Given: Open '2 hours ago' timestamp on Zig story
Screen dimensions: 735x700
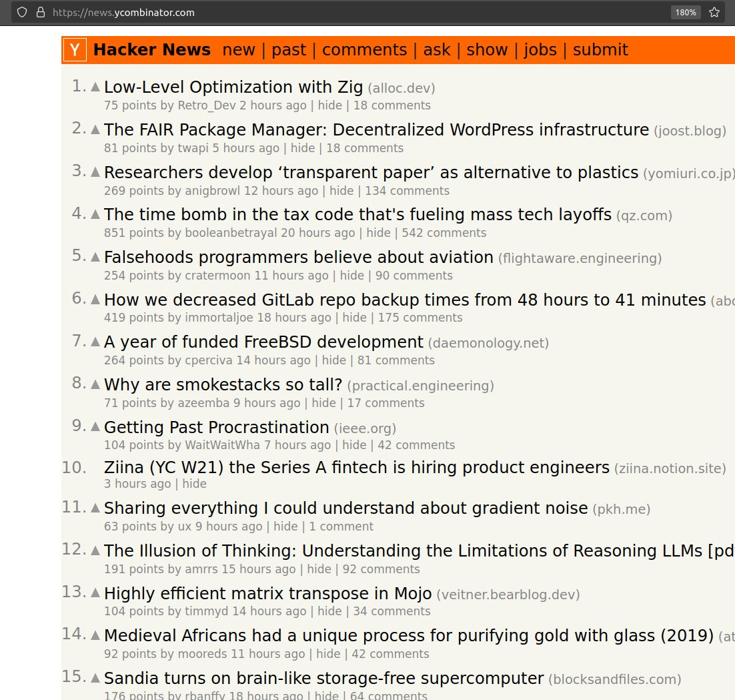Looking at the screenshot, I should click(x=273, y=105).
